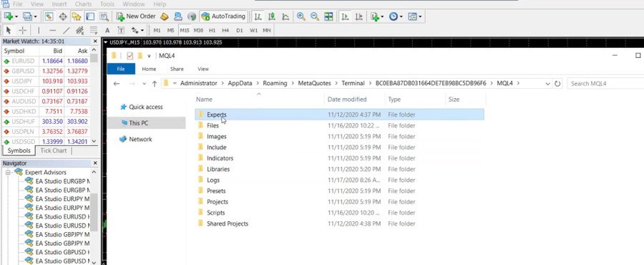This screenshot has height=265, width=644.
Task: Switch chart to line chart style
Action: pos(286,16)
